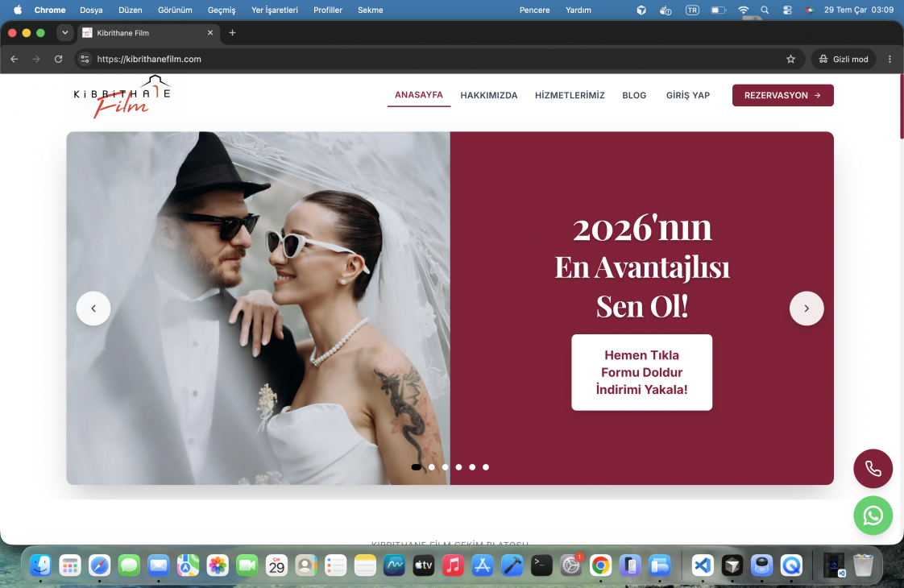
Task: Select the fourth carousel dot indicator
Action: pos(459,467)
